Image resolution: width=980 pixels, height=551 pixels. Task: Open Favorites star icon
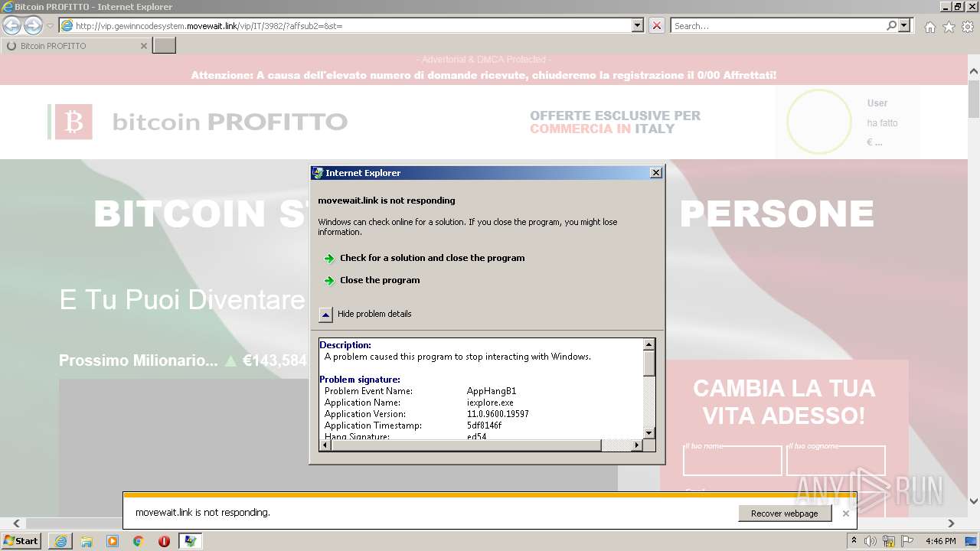point(949,27)
